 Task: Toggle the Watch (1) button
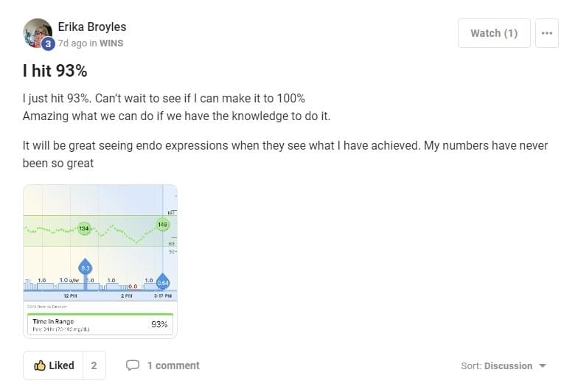click(494, 33)
